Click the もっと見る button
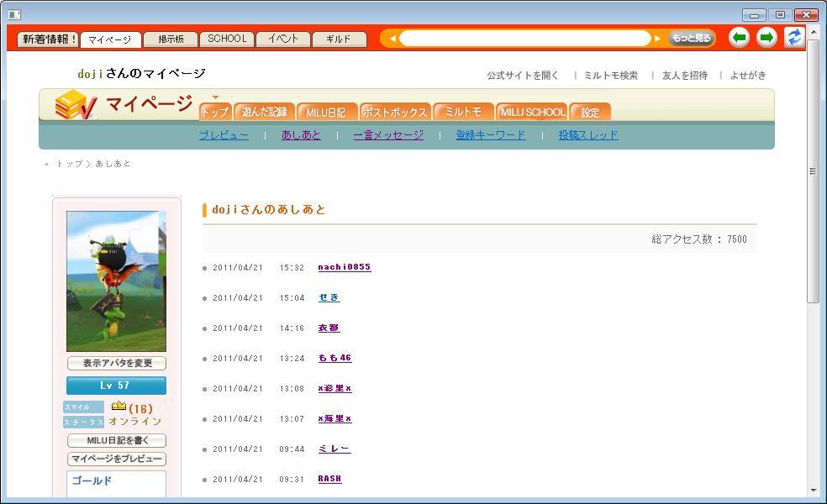This screenshot has height=504, width=827. [691, 39]
